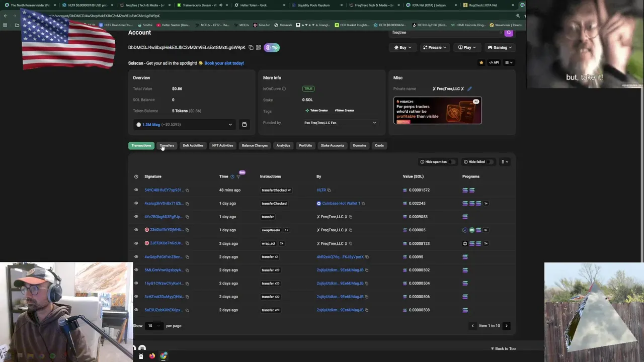The height and width of the screenshot is (362, 644).
Task: Open the Gaming dropdown menu
Action: (x=500, y=47)
